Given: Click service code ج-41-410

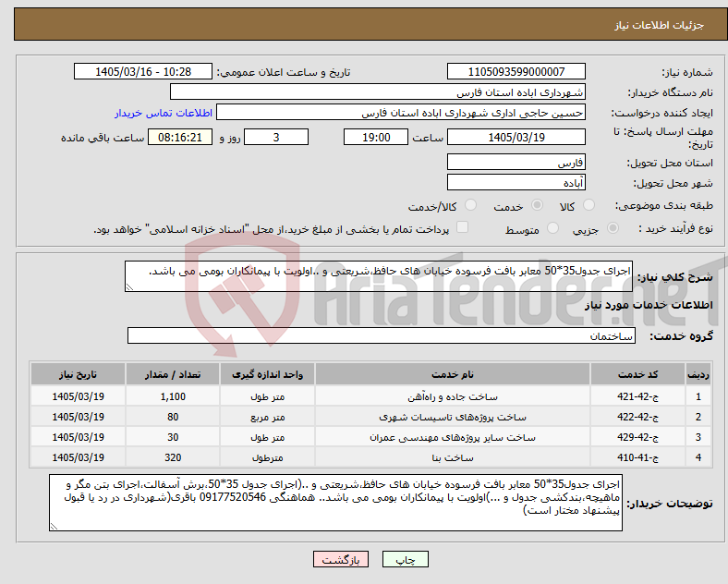Looking at the screenshot, I should pyautogui.click(x=638, y=457).
